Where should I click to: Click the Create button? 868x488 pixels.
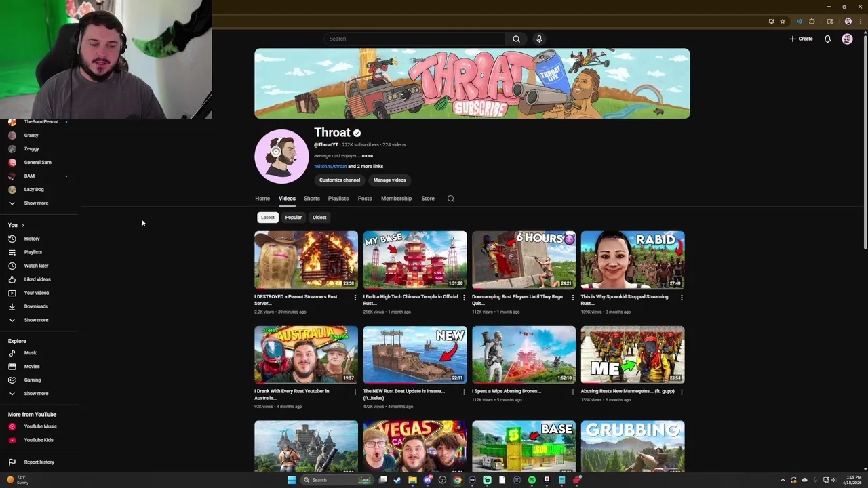click(801, 39)
